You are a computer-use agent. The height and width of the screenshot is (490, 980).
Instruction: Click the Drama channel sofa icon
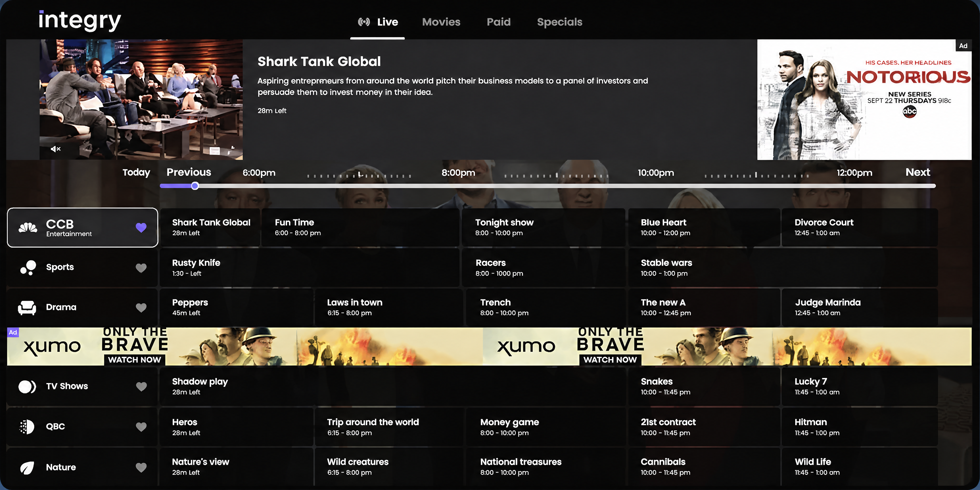pos(27,307)
